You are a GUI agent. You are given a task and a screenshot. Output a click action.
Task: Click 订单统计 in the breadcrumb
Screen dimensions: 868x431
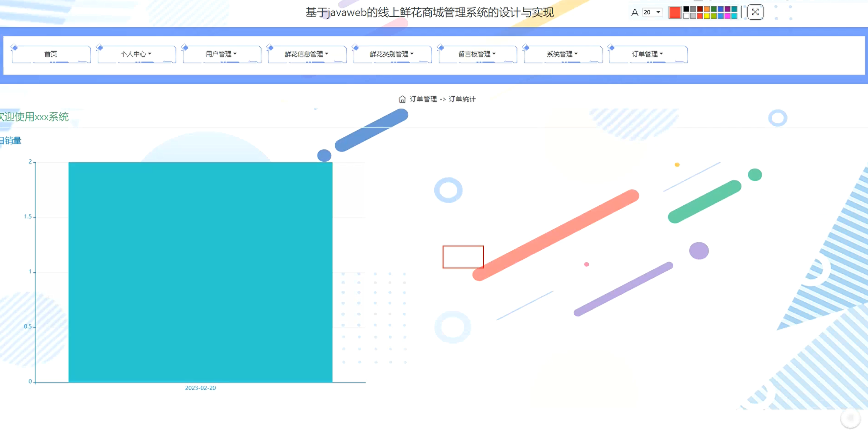tap(462, 99)
